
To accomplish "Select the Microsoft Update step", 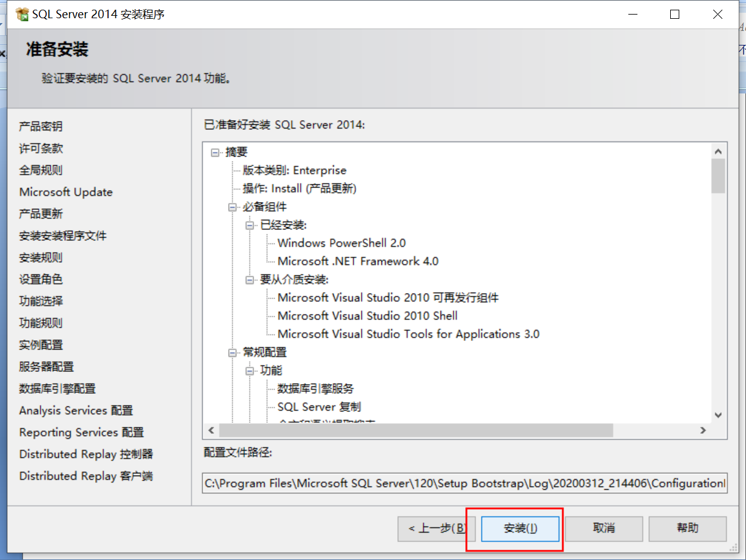I will point(66,192).
